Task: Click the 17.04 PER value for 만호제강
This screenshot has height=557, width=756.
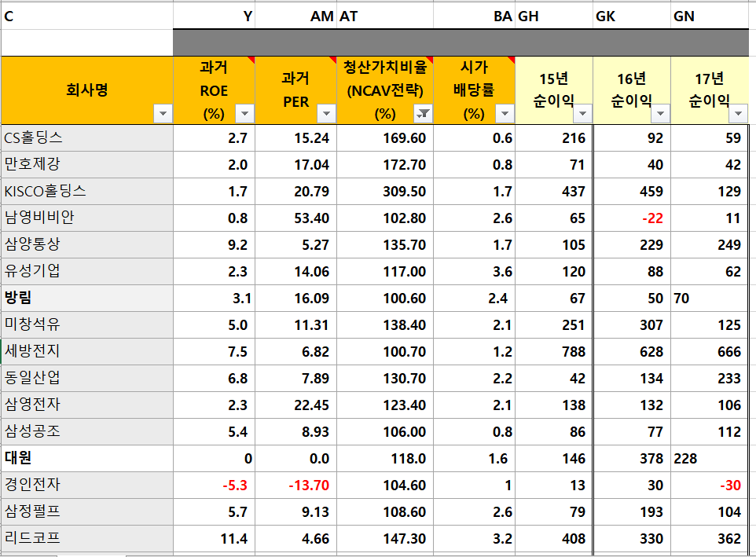Action: click(311, 165)
